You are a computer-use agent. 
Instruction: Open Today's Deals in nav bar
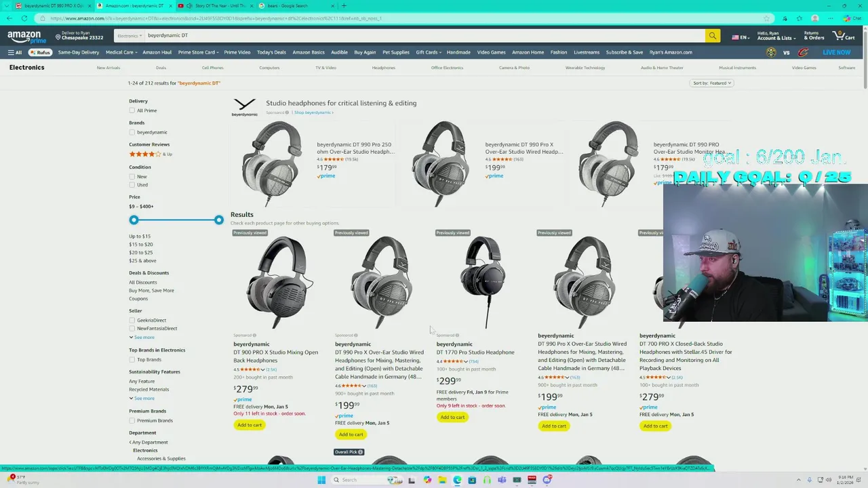pos(271,52)
